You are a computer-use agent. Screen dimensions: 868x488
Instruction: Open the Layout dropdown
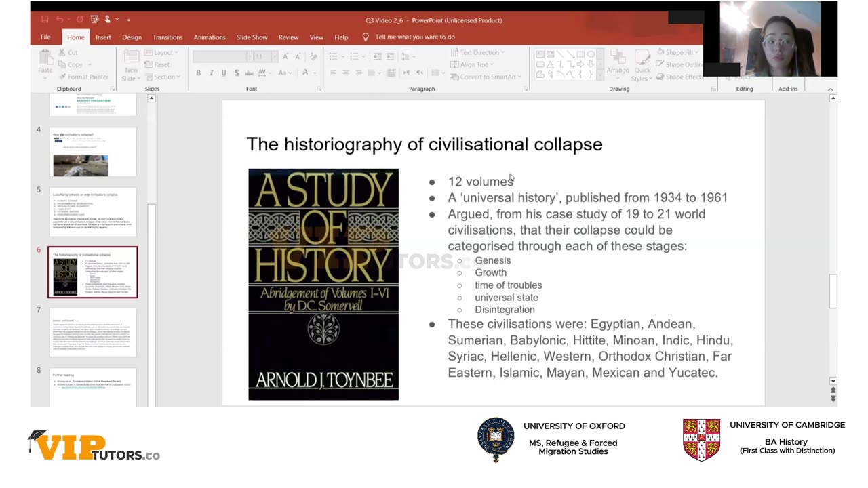(x=161, y=52)
